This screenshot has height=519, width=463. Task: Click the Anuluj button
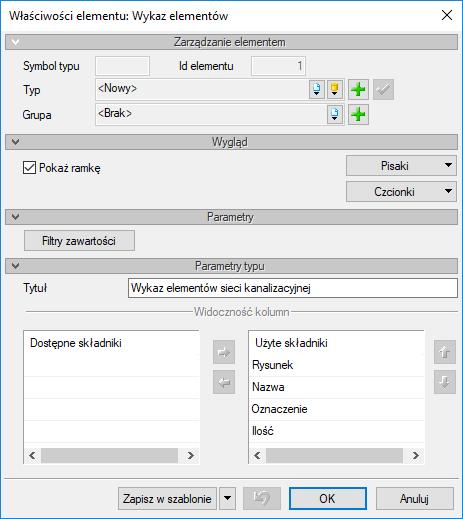pos(415,498)
